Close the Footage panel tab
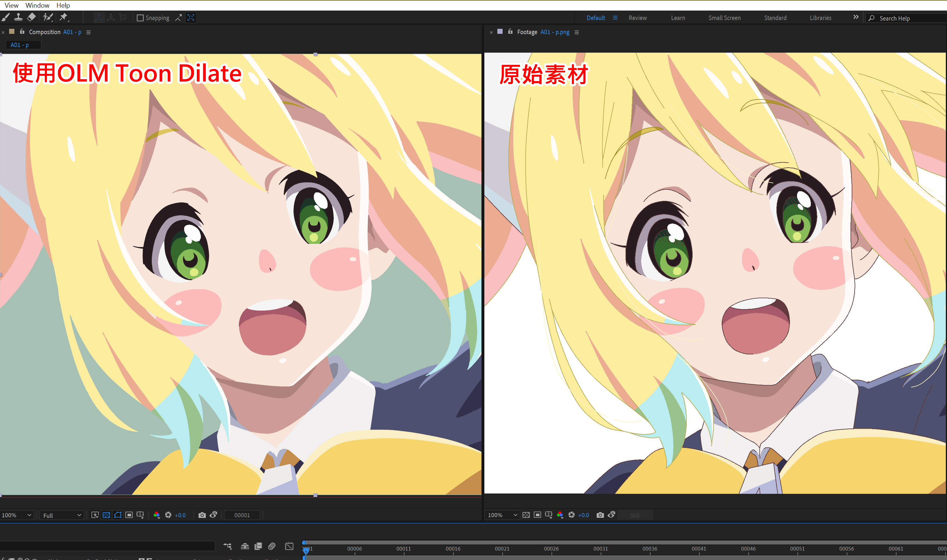Screen dimensions: 947x560 [x=491, y=32]
